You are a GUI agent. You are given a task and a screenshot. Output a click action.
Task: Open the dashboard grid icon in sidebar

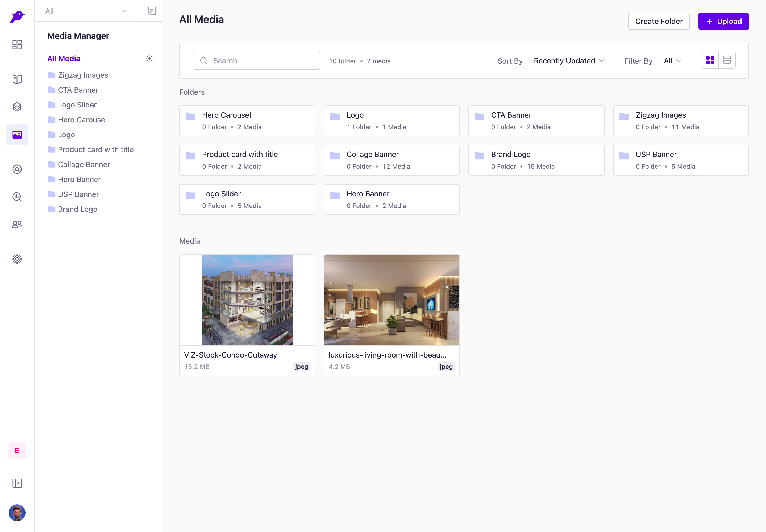pos(17,45)
